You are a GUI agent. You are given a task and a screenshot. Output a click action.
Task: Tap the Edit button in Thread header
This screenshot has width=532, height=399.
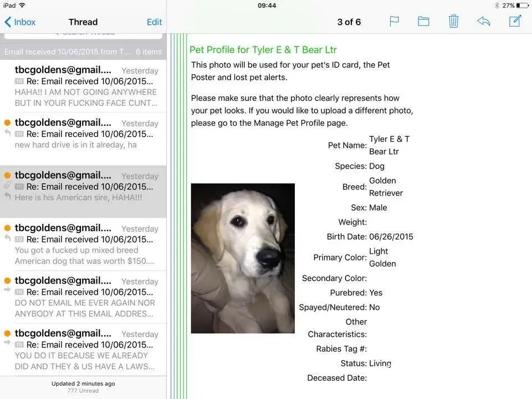pyautogui.click(x=154, y=22)
